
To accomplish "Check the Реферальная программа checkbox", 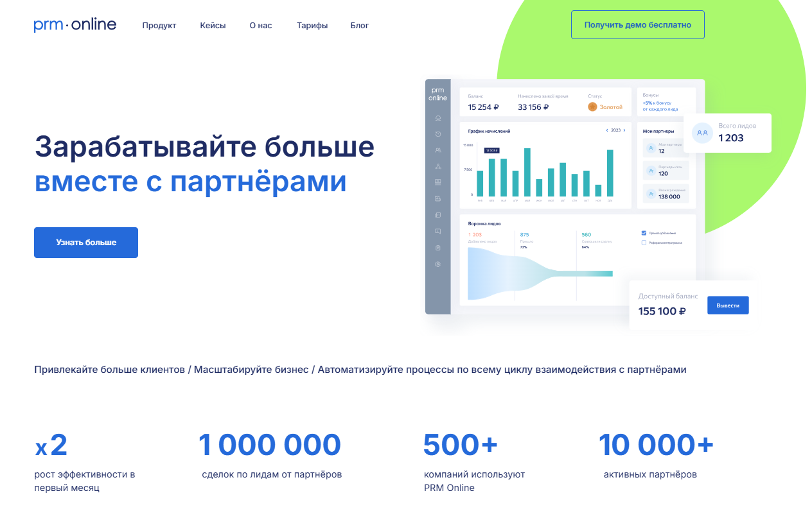I will pyautogui.click(x=644, y=243).
